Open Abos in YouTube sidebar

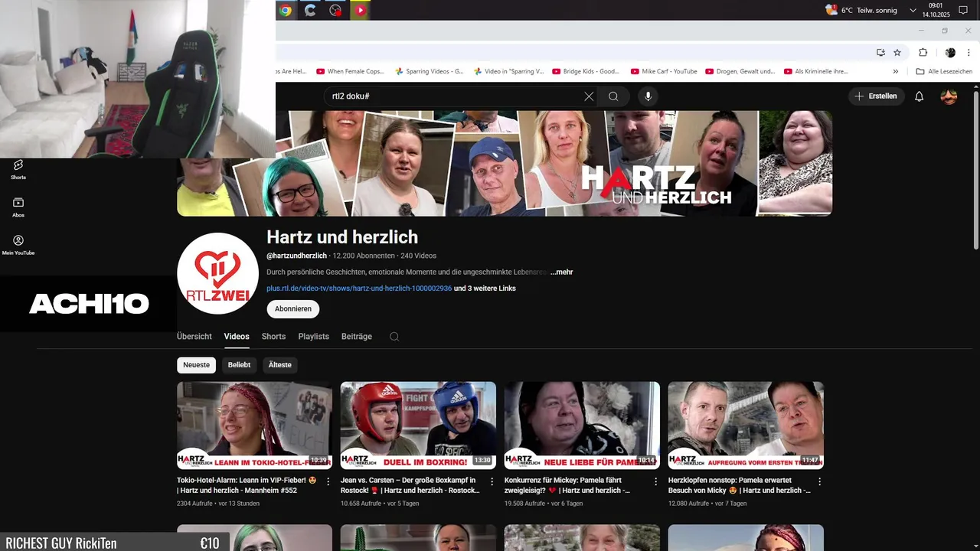click(x=18, y=207)
